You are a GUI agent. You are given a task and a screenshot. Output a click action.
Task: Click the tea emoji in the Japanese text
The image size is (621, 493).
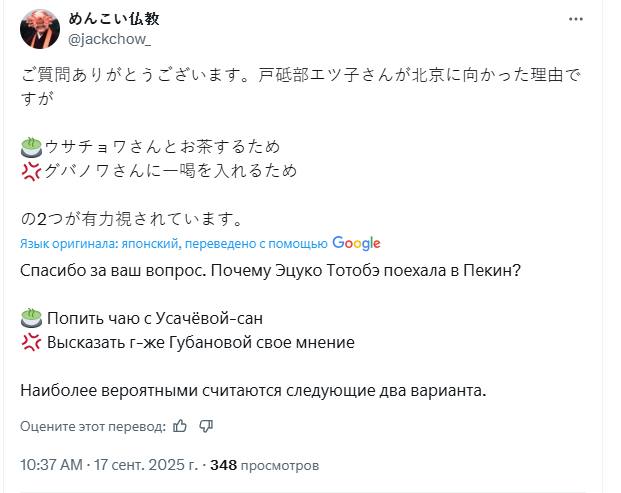pos(30,147)
